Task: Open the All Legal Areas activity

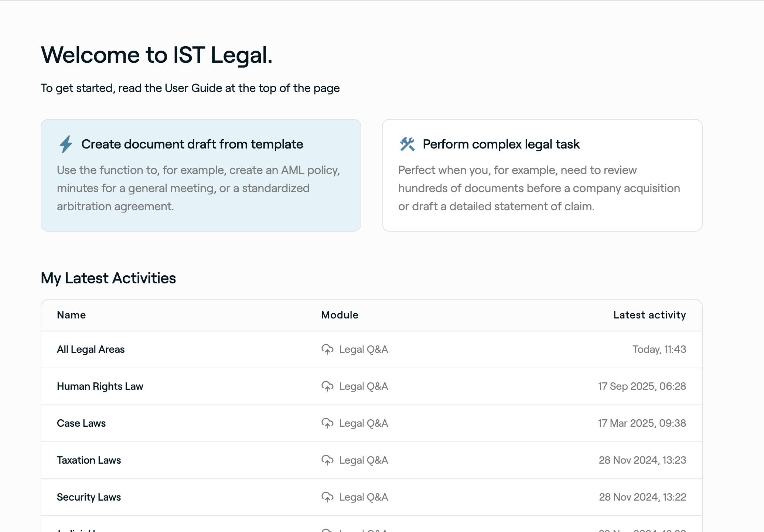Action: click(x=91, y=349)
